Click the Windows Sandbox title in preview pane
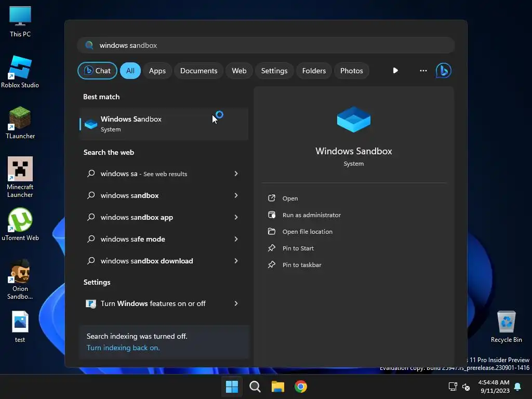Image resolution: width=532 pixels, height=399 pixels. tap(353, 151)
